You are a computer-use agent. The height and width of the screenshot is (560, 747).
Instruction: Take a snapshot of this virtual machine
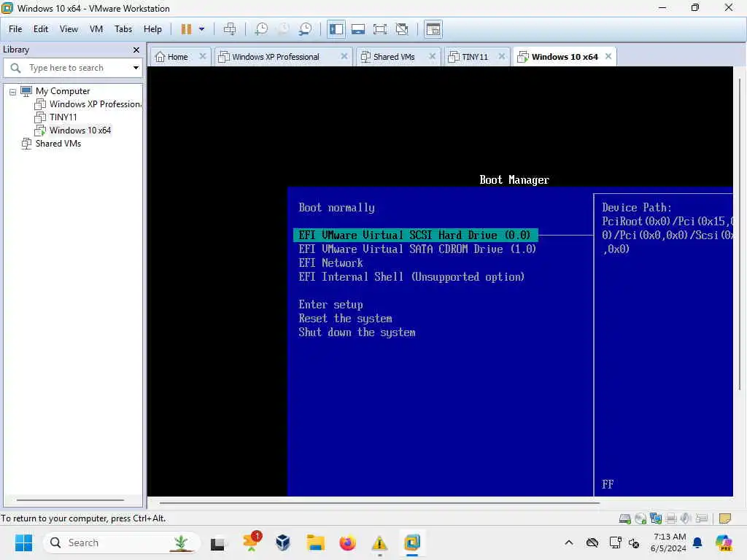click(x=261, y=29)
